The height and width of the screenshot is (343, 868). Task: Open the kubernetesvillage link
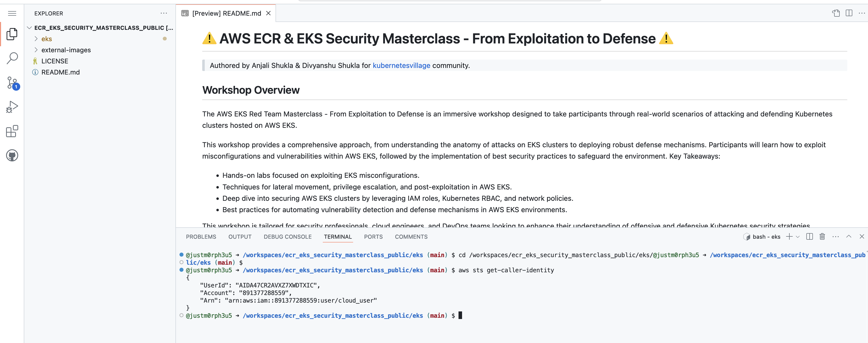pos(401,66)
